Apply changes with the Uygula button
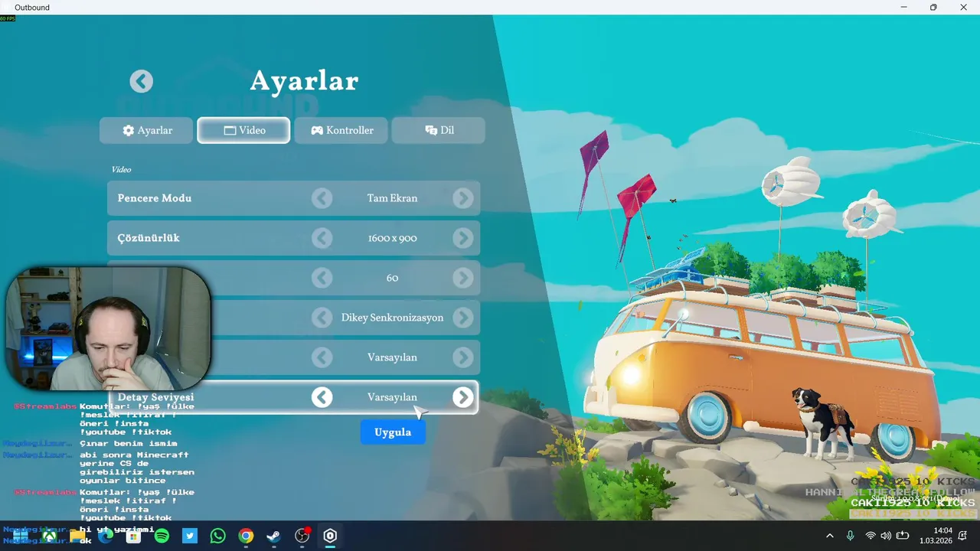The image size is (980, 551). pyautogui.click(x=393, y=432)
